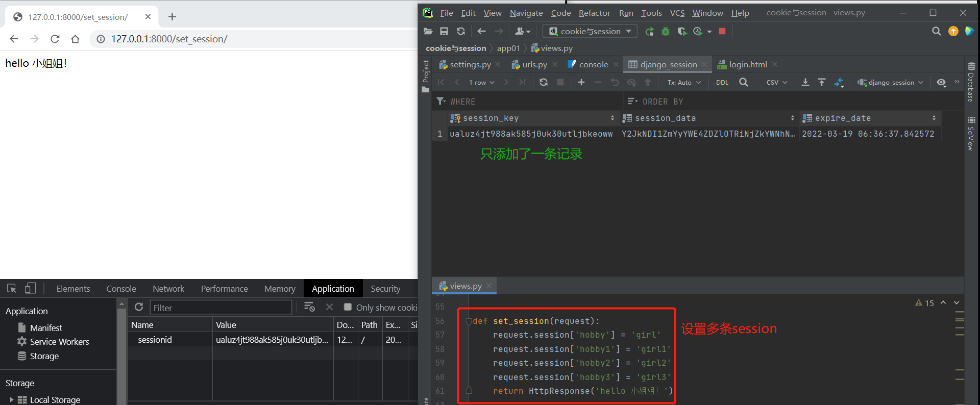Open the CSV format dropdown
Viewport: 980px width, 405px height.
click(x=777, y=83)
